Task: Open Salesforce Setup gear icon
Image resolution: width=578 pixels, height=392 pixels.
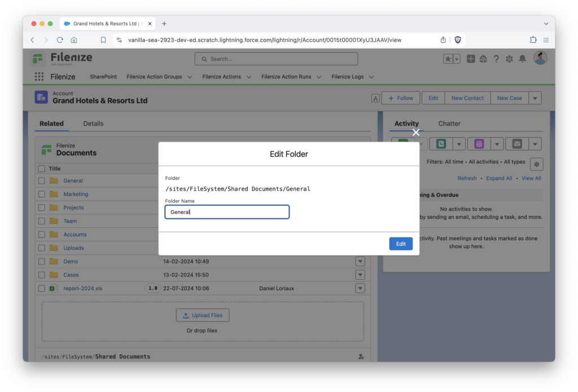Action: click(509, 59)
